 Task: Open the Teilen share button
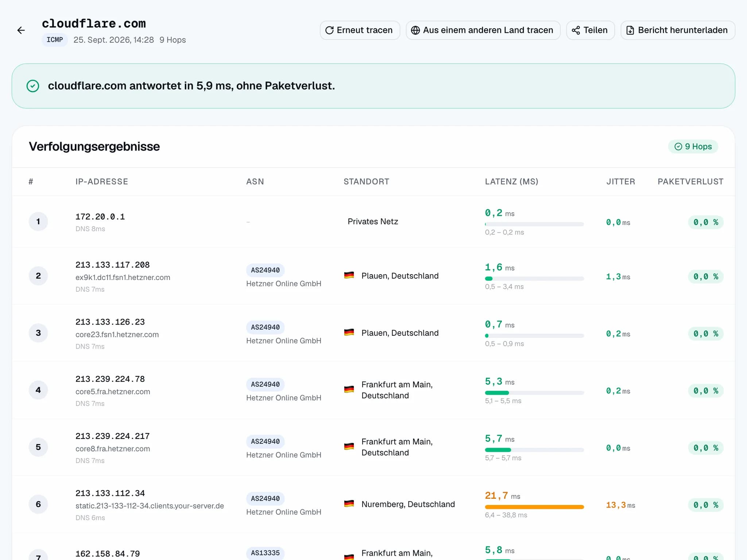click(590, 30)
